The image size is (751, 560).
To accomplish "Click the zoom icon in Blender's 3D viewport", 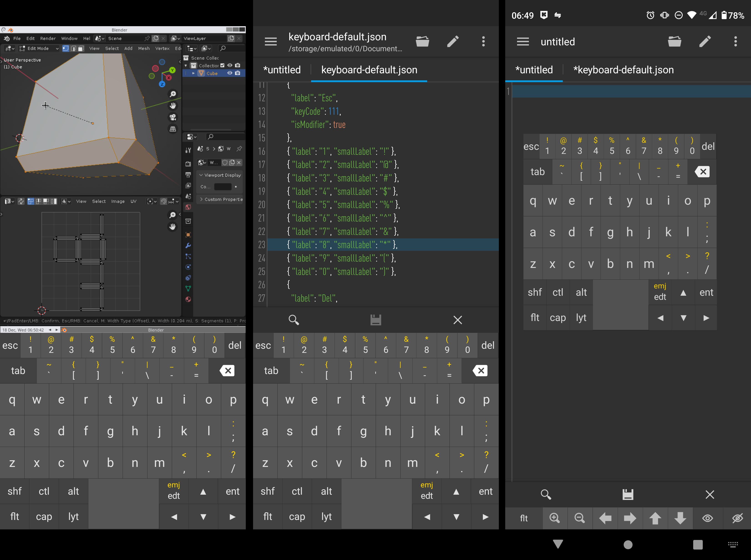I will (x=173, y=94).
